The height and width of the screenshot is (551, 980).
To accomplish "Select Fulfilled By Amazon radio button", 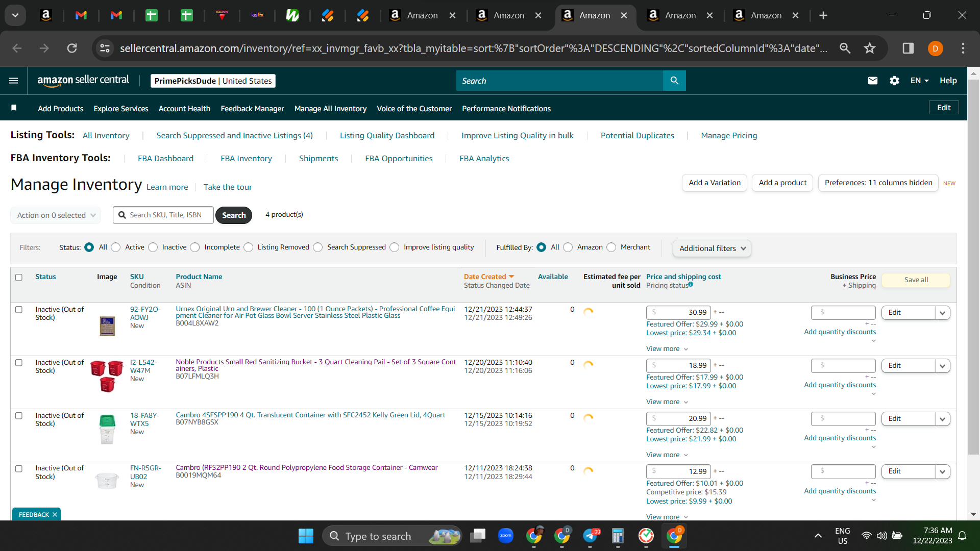I will pos(568,247).
